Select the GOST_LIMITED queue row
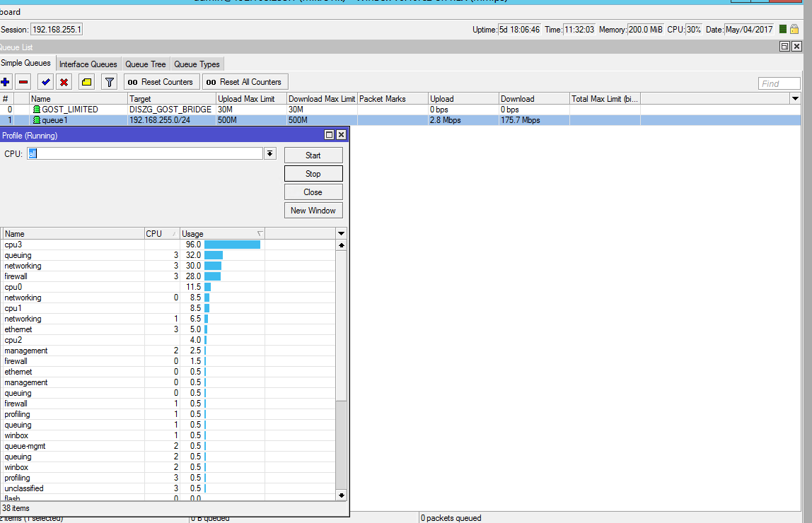This screenshot has height=523, width=812. click(400, 110)
